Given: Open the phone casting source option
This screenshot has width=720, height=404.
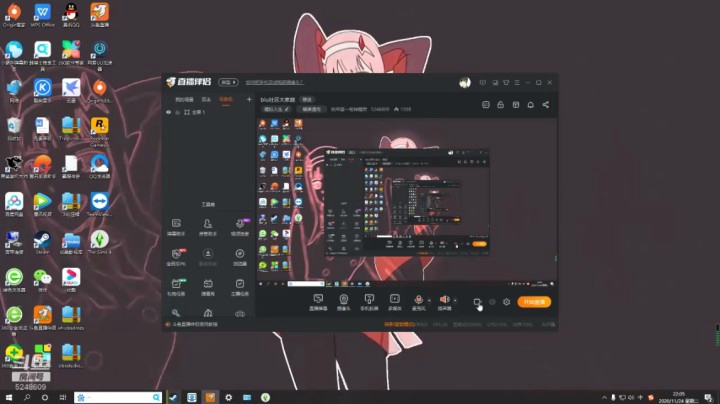Looking at the screenshot, I should [x=369, y=302].
